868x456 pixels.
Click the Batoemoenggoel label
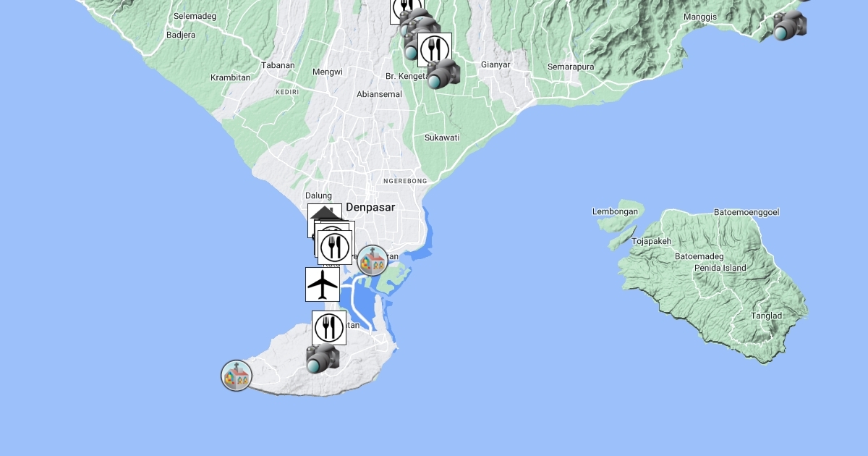pyautogui.click(x=746, y=212)
